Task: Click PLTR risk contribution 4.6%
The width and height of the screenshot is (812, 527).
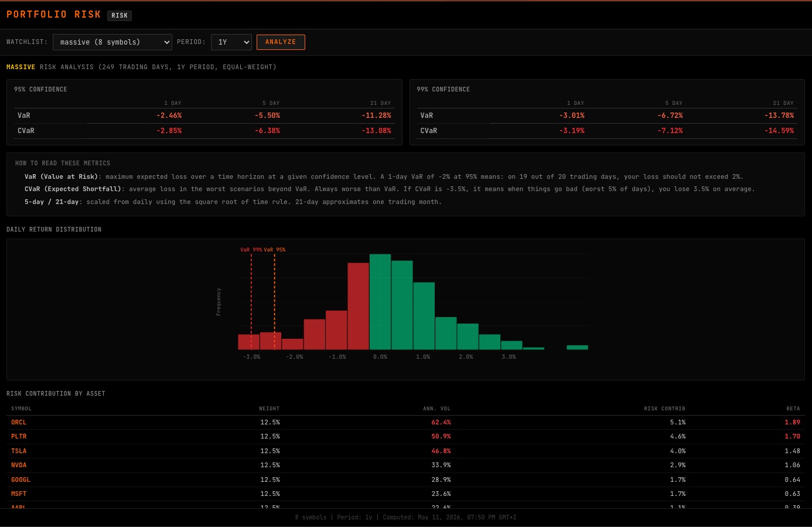Action: pos(678,437)
